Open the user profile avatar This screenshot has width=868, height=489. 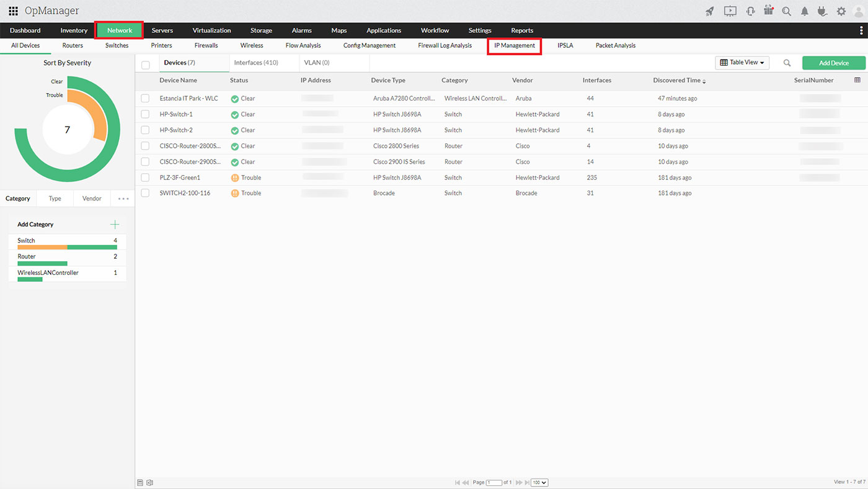coord(859,11)
